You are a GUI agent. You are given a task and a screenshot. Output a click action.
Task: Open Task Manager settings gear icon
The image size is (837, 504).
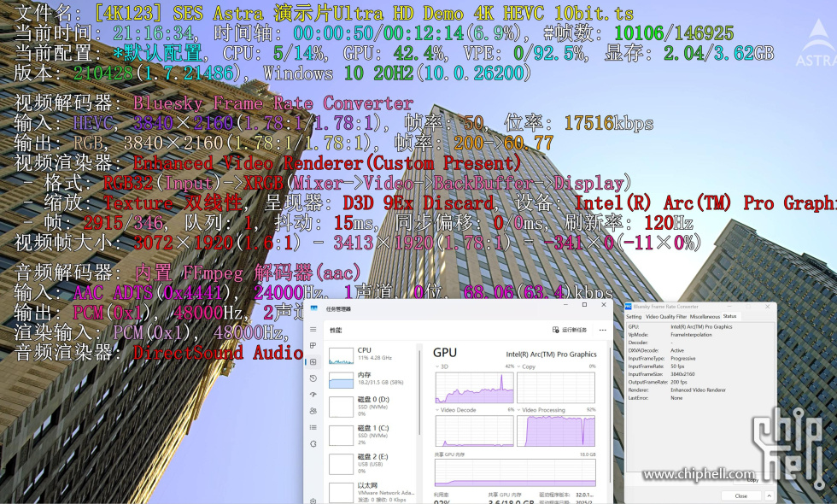pyautogui.click(x=314, y=500)
